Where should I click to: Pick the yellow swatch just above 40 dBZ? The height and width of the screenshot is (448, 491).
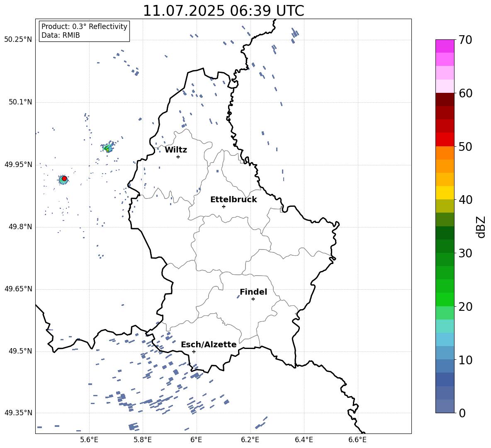[445, 193]
